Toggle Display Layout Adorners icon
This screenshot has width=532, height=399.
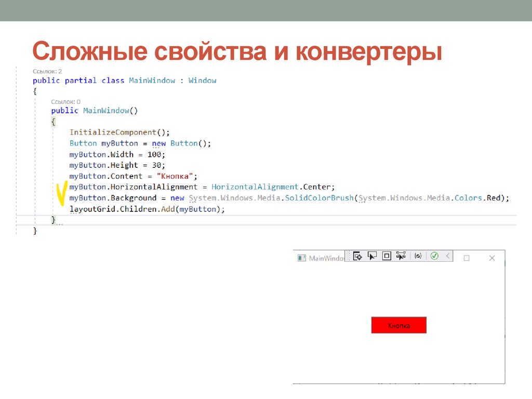(387, 256)
